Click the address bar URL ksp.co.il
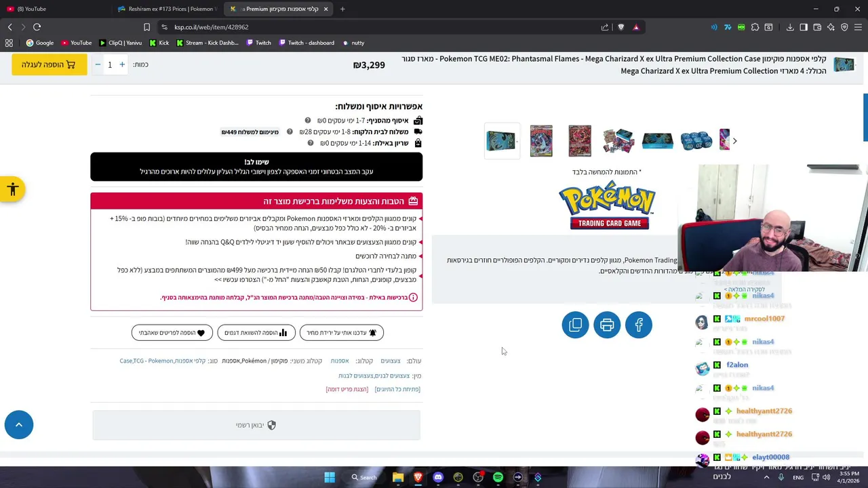Viewport: 868px width, 488px height. 211,27
